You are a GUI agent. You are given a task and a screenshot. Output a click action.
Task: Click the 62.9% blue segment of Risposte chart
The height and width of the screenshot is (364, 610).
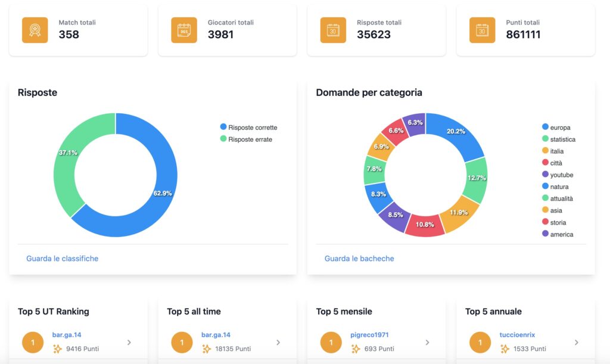pyautogui.click(x=161, y=194)
